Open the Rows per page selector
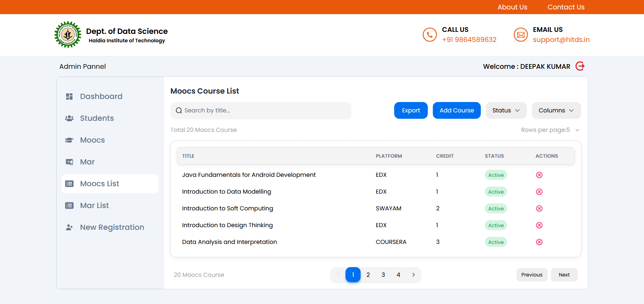644x304 pixels. click(x=550, y=130)
